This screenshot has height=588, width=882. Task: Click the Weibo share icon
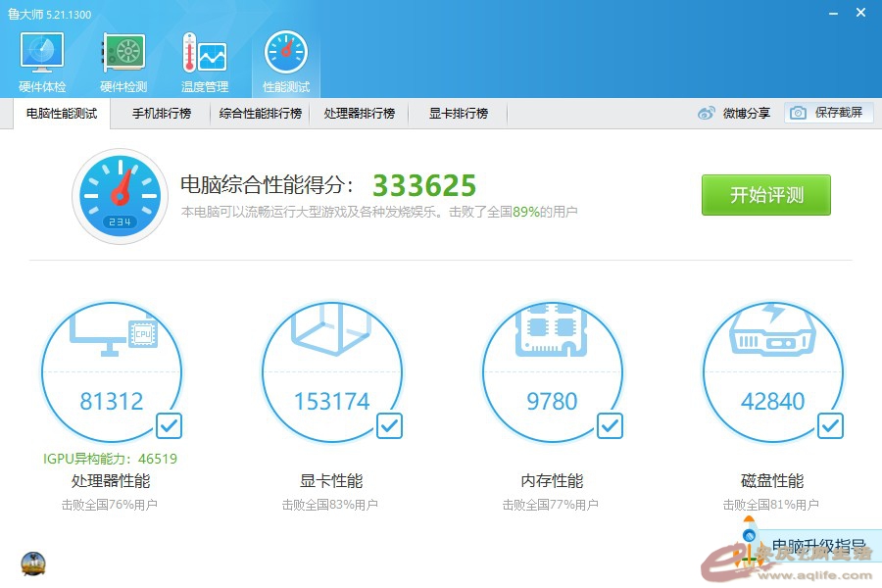click(x=707, y=114)
